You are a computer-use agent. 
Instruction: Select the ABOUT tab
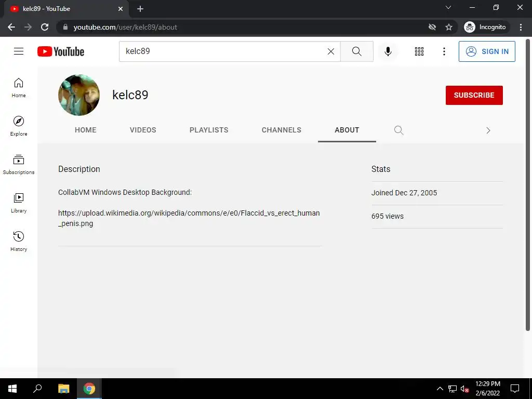[x=347, y=130]
